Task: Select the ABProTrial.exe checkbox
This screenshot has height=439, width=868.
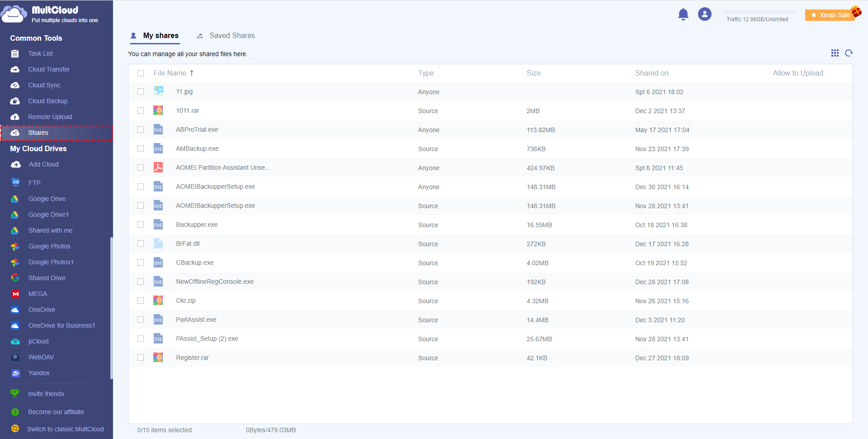Action: point(141,129)
